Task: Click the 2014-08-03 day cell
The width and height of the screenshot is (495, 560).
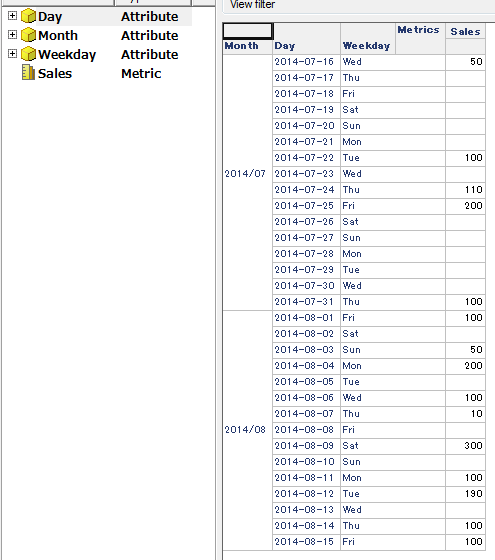Action: point(306,350)
